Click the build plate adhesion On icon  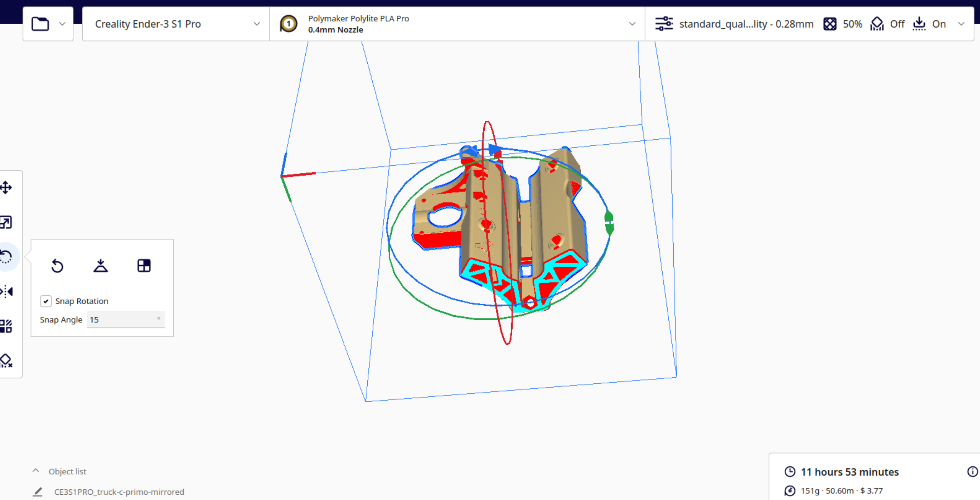(x=919, y=24)
